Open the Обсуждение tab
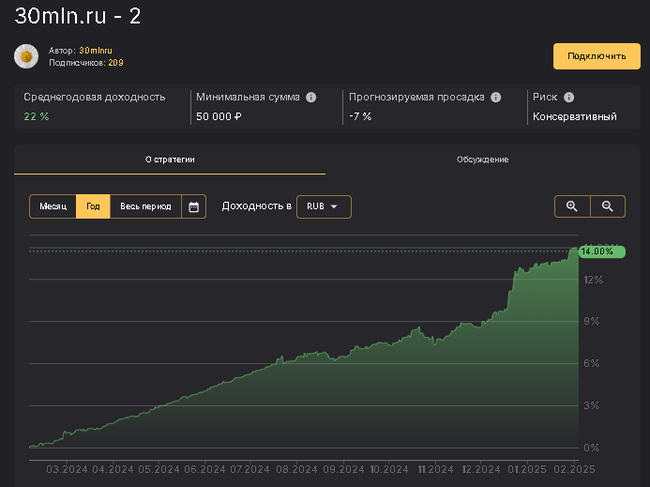This screenshot has height=487, width=650. point(482,160)
